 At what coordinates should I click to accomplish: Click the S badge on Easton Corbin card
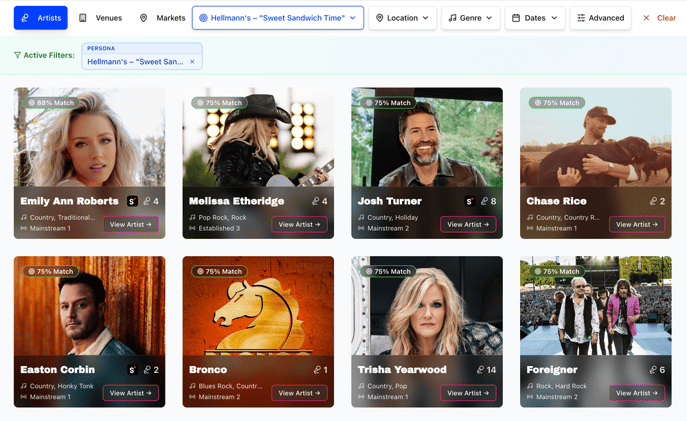pos(132,370)
